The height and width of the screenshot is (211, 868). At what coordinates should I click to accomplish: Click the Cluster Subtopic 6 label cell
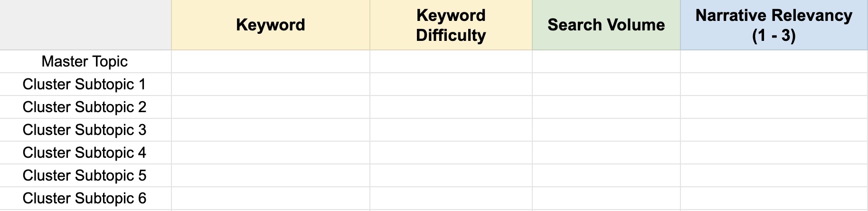(x=85, y=198)
